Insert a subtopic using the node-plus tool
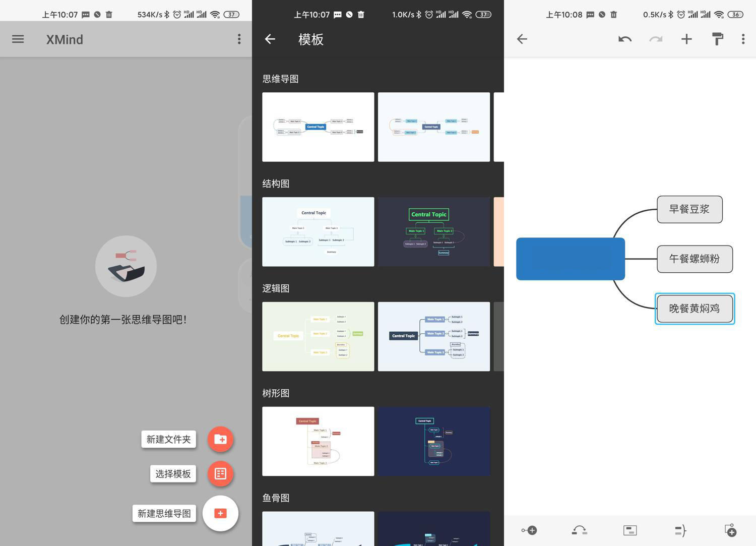 click(x=529, y=530)
